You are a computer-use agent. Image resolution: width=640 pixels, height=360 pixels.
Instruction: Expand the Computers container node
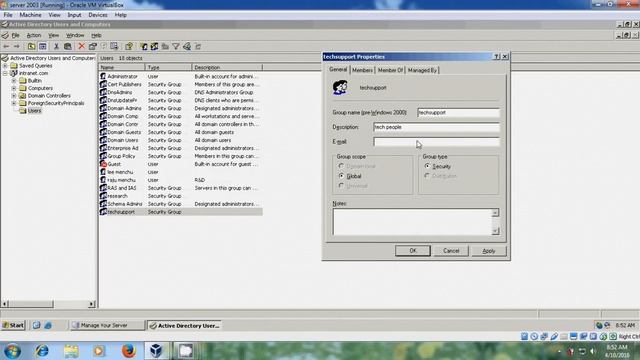(x=14, y=88)
